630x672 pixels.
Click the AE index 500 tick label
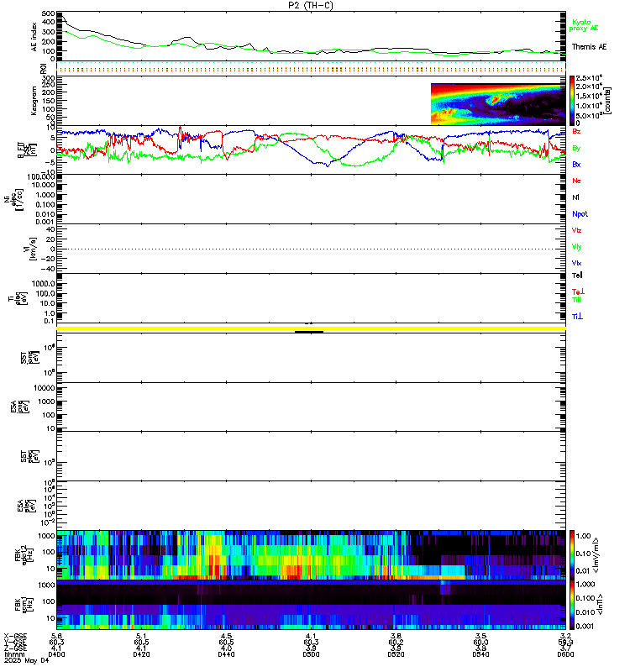pyautogui.click(x=49, y=13)
